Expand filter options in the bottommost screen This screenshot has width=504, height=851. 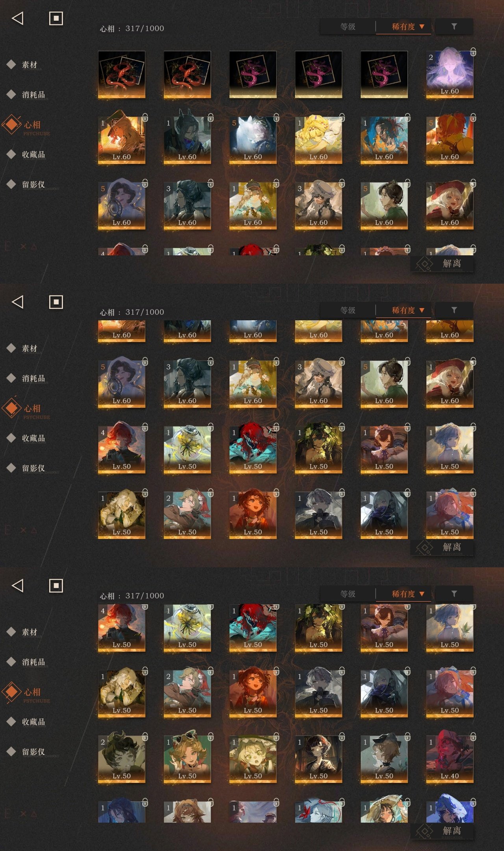(454, 594)
